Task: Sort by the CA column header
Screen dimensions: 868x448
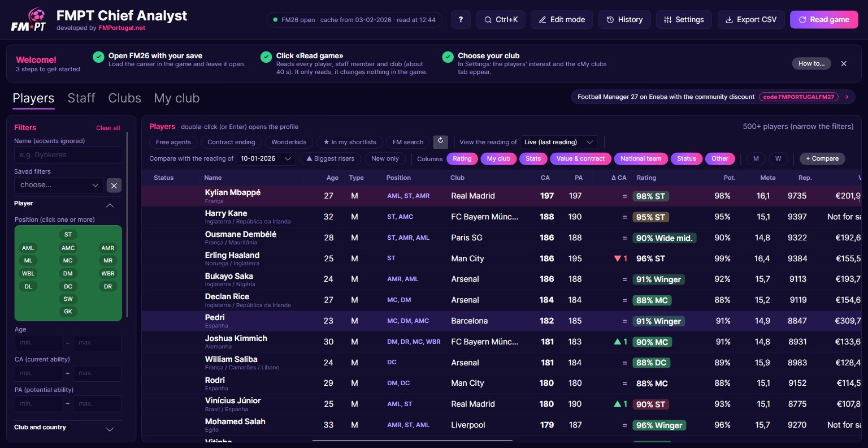Action: 545,178
